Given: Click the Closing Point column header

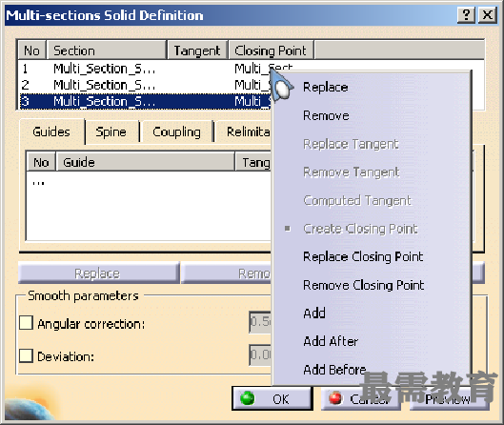Looking at the screenshot, I should pyautogui.click(x=271, y=51).
